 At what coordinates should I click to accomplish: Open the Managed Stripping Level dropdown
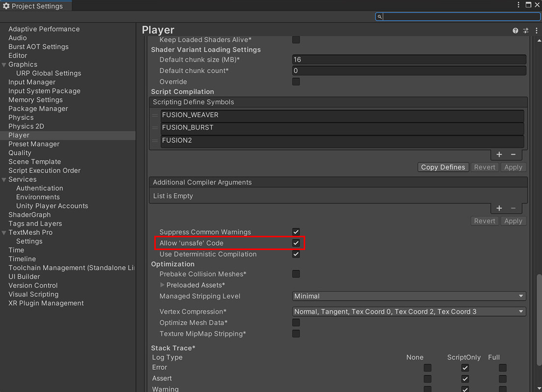tap(408, 296)
